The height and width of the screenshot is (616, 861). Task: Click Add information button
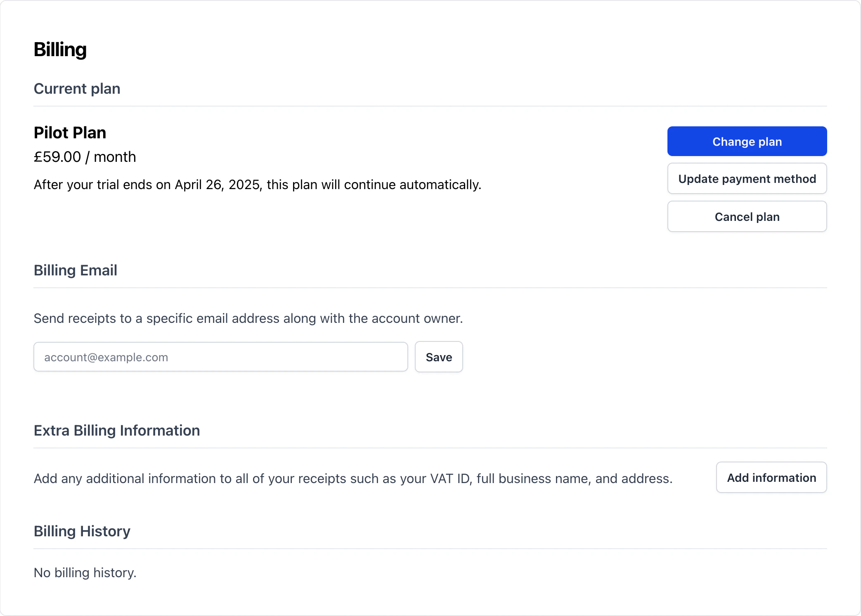771,478
